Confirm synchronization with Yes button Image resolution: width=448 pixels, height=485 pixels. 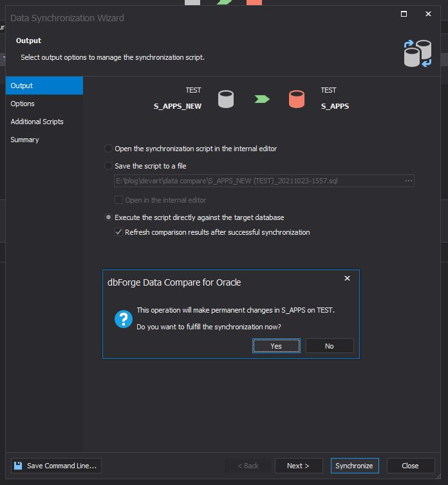tap(276, 346)
